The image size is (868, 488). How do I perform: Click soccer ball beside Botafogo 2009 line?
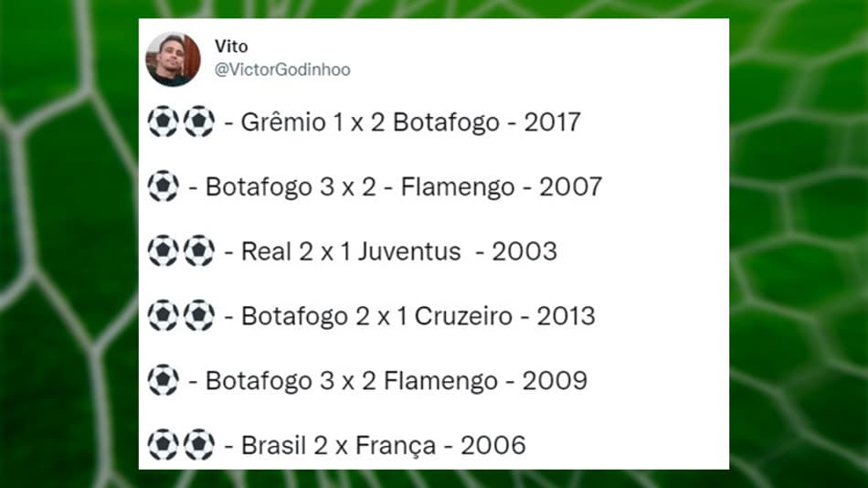[164, 380]
